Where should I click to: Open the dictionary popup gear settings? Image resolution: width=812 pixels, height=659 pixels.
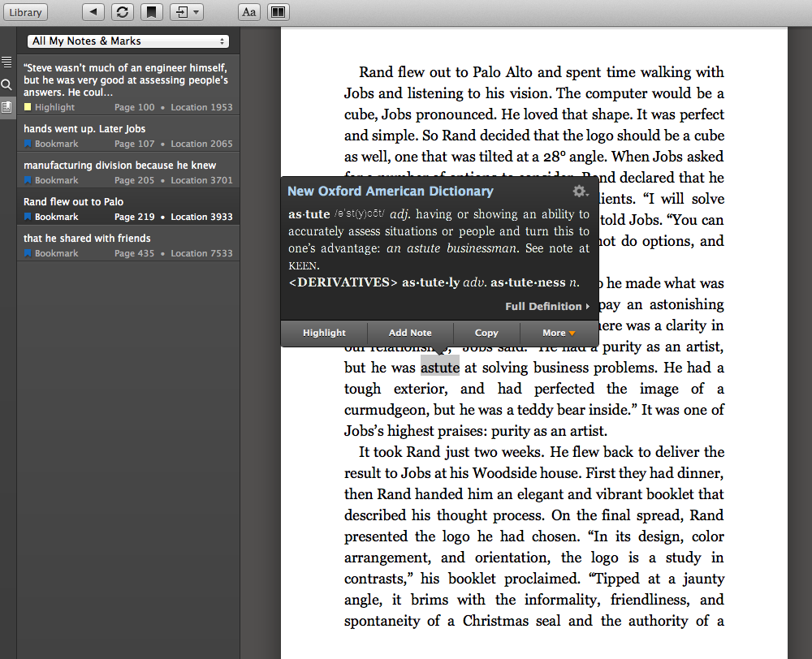(x=580, y=192)
